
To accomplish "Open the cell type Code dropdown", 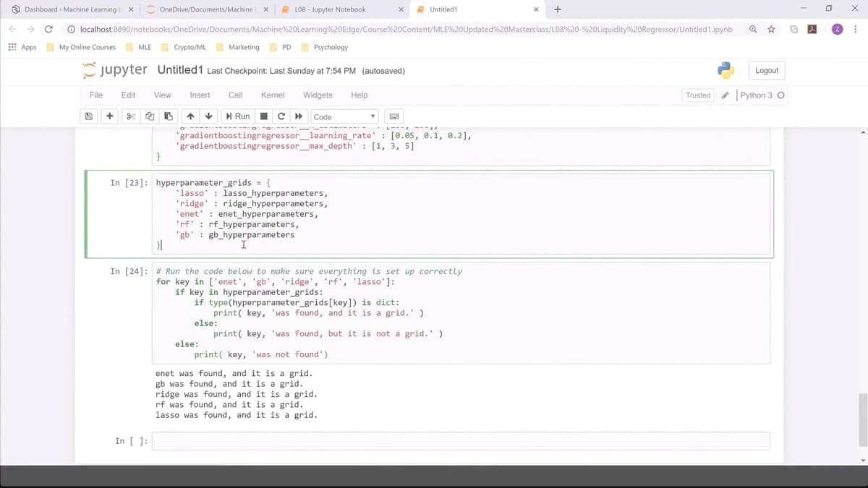I will [345, 116].
